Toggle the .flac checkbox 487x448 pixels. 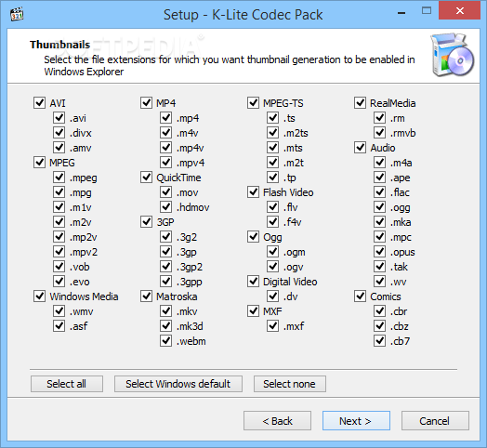[x=379, y=192]
